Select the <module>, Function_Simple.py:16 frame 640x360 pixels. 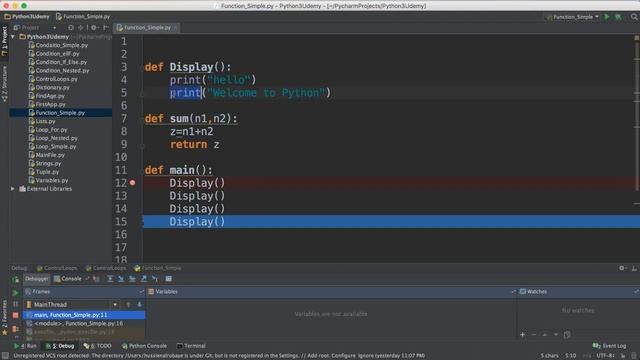(x=84, y=323)
